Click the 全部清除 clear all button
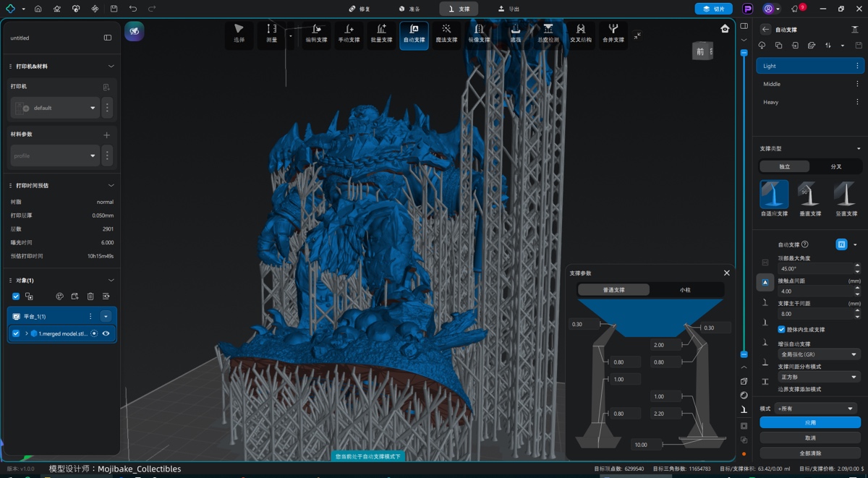The image size is (868, 478). [809, 453]
